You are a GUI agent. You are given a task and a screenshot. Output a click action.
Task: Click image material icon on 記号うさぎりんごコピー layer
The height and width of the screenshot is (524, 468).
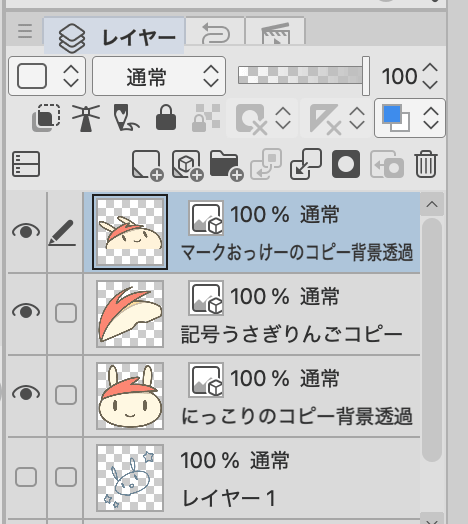[x=206, y=298]
